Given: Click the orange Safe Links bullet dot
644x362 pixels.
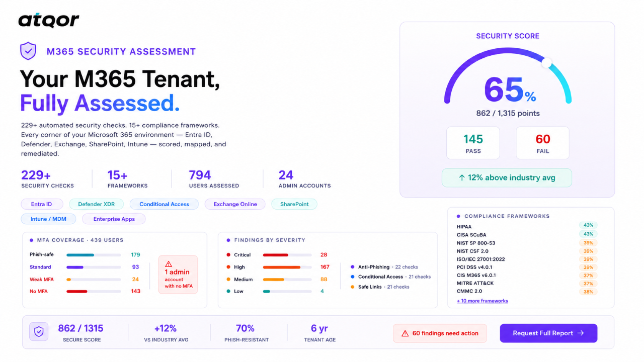Looking at the screenshot, I should [353, 287].
